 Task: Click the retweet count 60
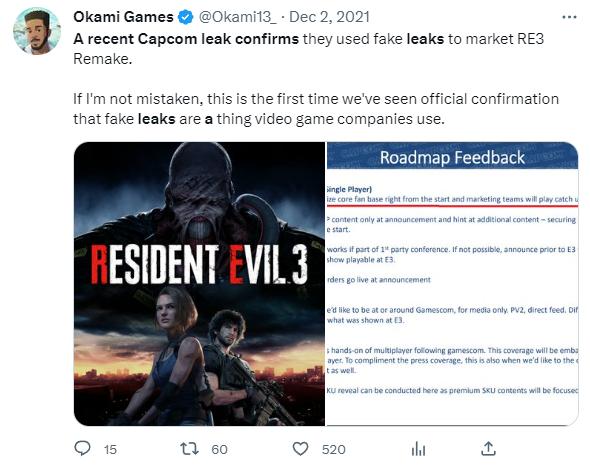click(219, 449)
